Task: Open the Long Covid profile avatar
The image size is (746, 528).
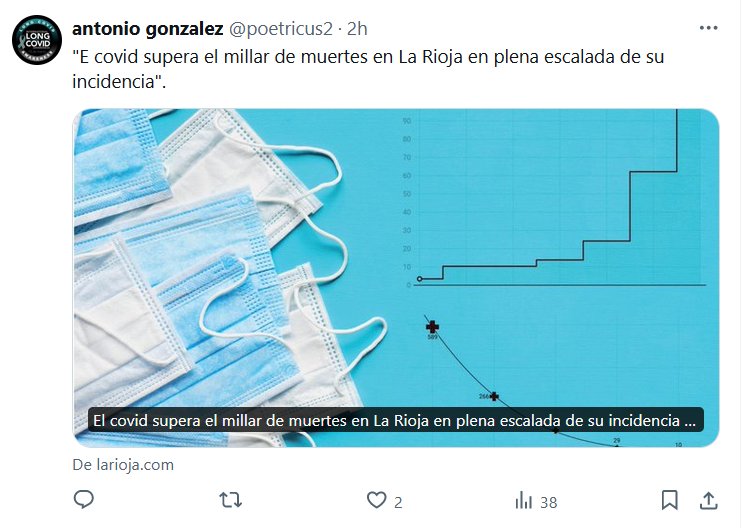Action: 37,40
